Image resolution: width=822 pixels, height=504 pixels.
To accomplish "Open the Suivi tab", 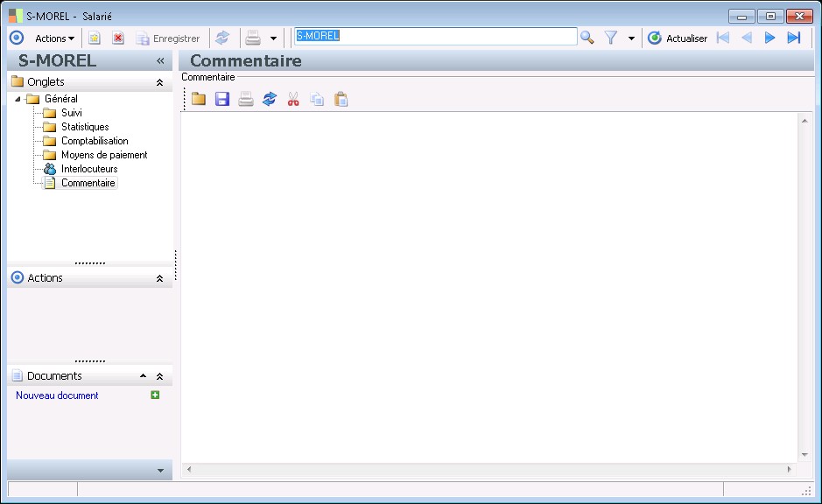I will [71, 113].
